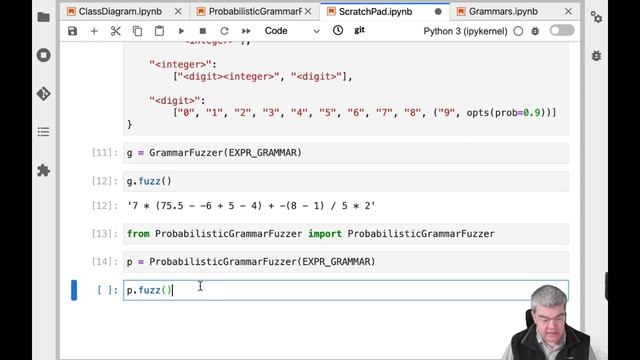Open the running kernels sidebar icon
This screenshot has width=640, height=360.
pos(43,55)
